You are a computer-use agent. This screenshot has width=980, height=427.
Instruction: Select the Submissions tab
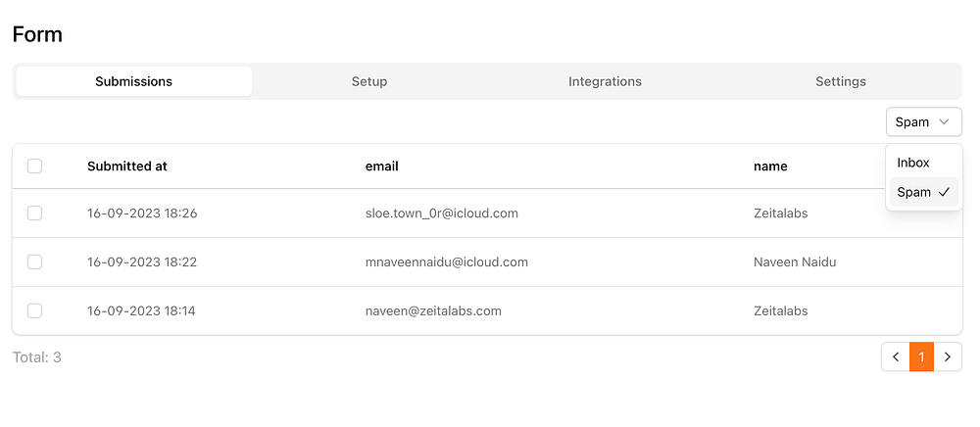point(134,81)
